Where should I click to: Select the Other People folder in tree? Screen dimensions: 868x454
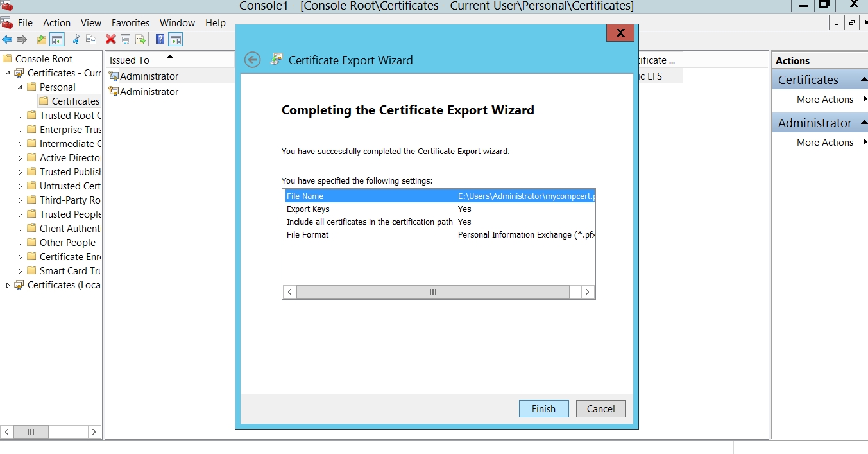[67, 243]
